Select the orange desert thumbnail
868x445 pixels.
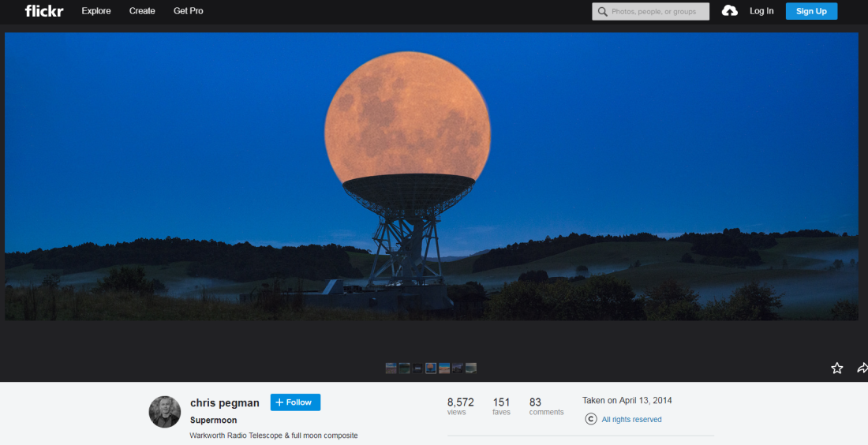point(444,368)
